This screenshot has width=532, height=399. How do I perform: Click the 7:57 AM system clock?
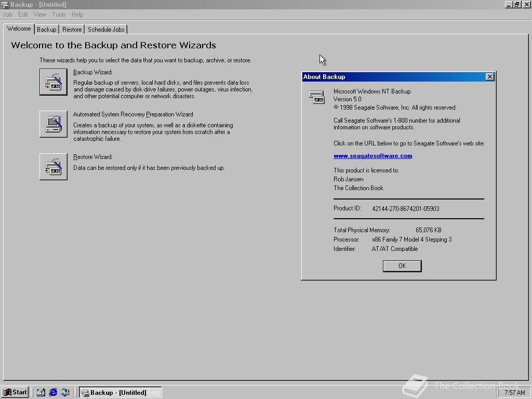pyautogui.click(x=514, y=393)
